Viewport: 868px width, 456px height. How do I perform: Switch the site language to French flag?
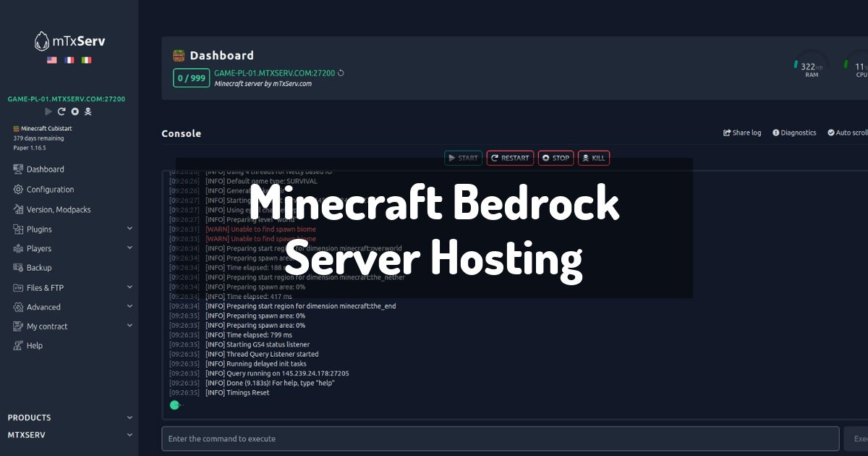pyautogui.click(x=69, y=60)
